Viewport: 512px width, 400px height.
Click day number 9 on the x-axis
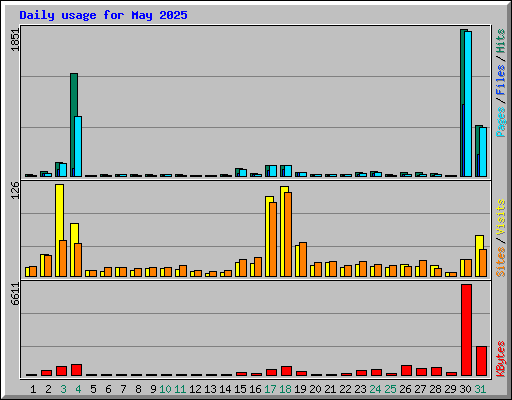(153, 389)
